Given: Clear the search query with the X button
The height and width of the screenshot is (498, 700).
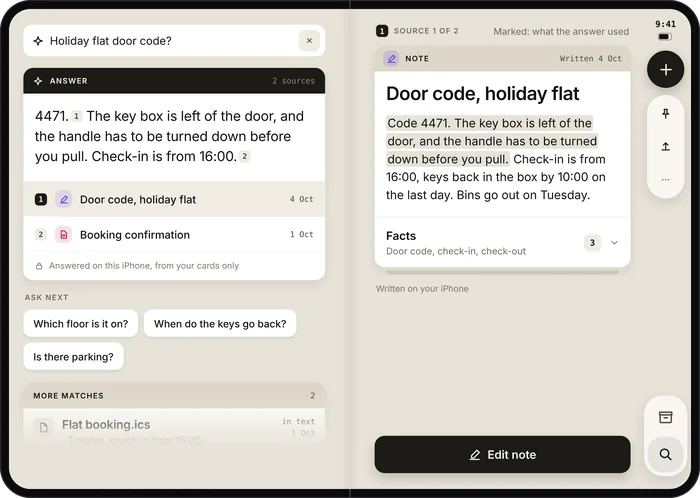Looking at the screenshot, I should (x=309, y=41).
